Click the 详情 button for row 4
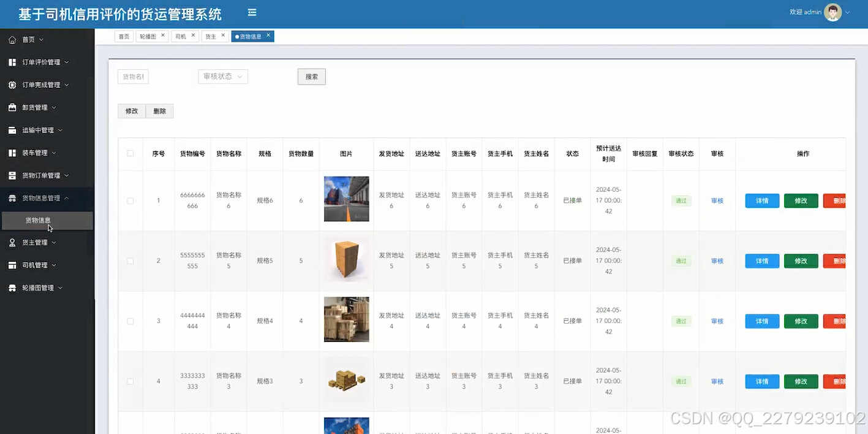Image resolution: width=868 pixels, height=434 pixels. pyautogui.click(x=762, y=381)
